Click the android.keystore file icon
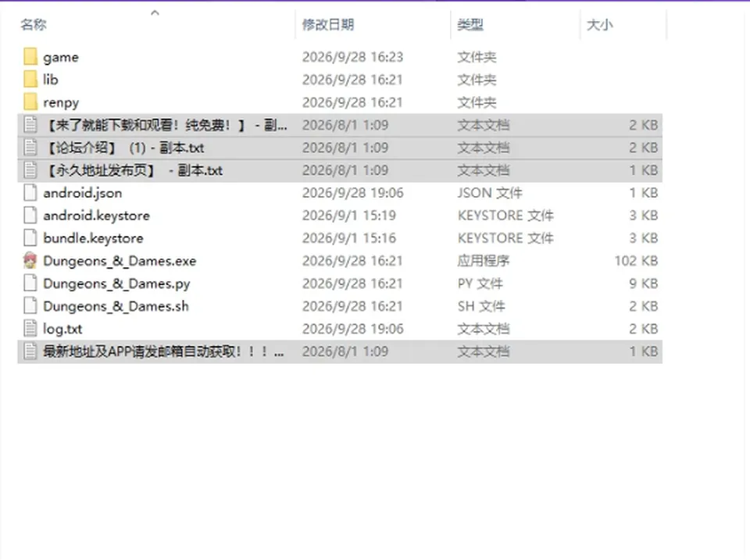The width and height of the screenshot is (750, 560). pos(30,216)
